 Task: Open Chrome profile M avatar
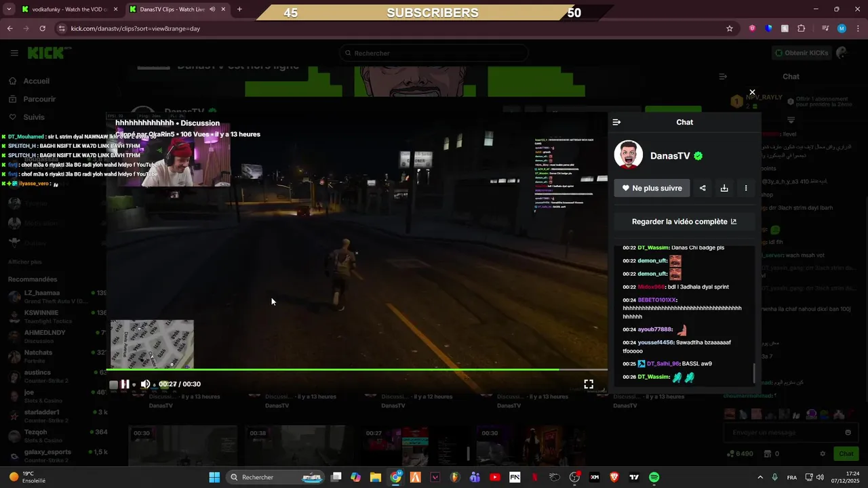tap(842, 28)
